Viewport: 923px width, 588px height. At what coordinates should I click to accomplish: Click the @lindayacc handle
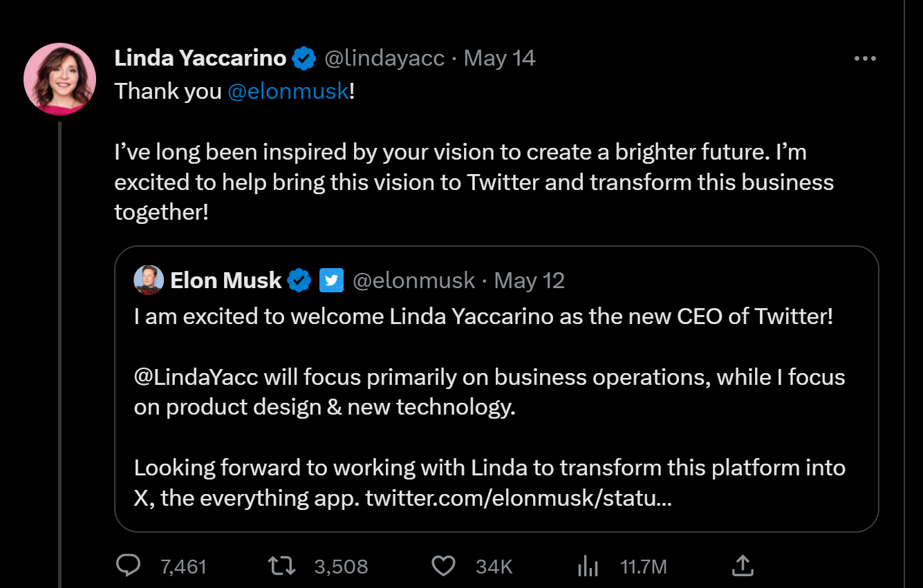(384, 59)
